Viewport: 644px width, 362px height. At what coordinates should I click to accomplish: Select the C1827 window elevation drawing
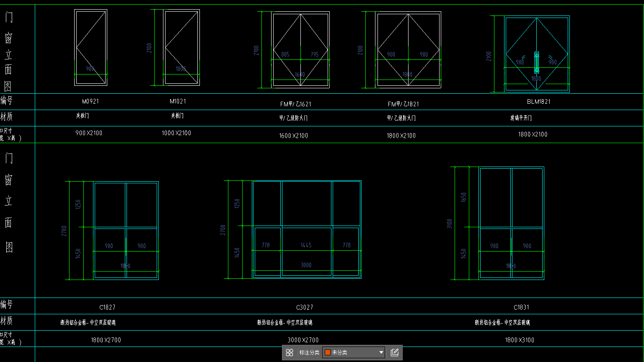point(126,231)
